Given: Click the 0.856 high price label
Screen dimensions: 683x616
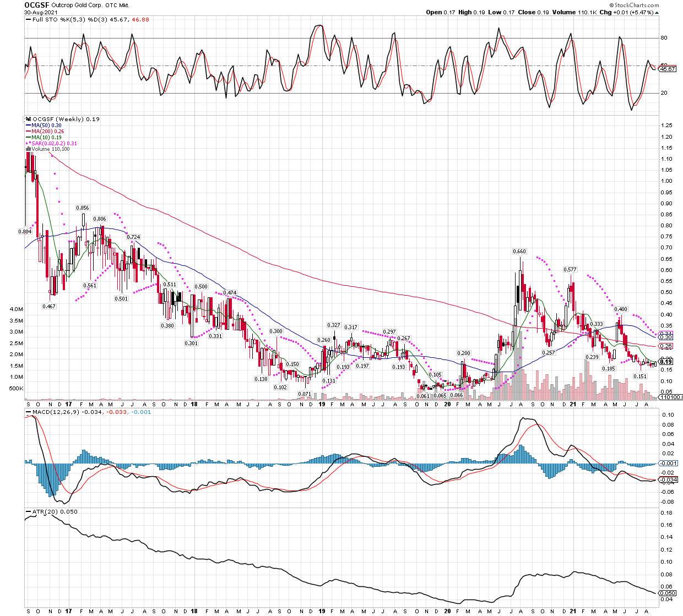Looking at the screenshot, I should click(x=82, y=208).
